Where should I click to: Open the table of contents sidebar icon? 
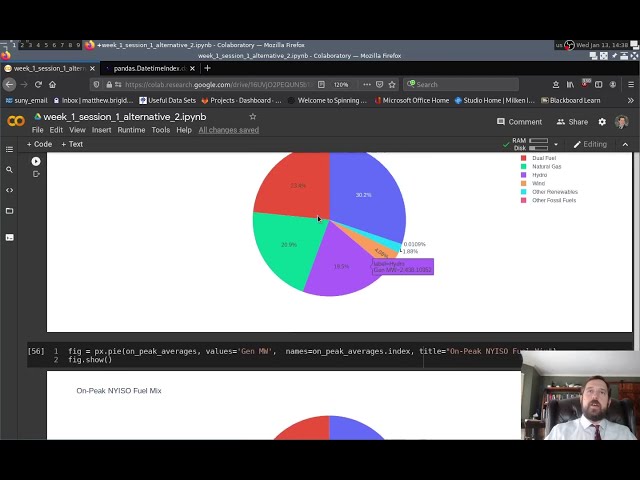(9, 149)
